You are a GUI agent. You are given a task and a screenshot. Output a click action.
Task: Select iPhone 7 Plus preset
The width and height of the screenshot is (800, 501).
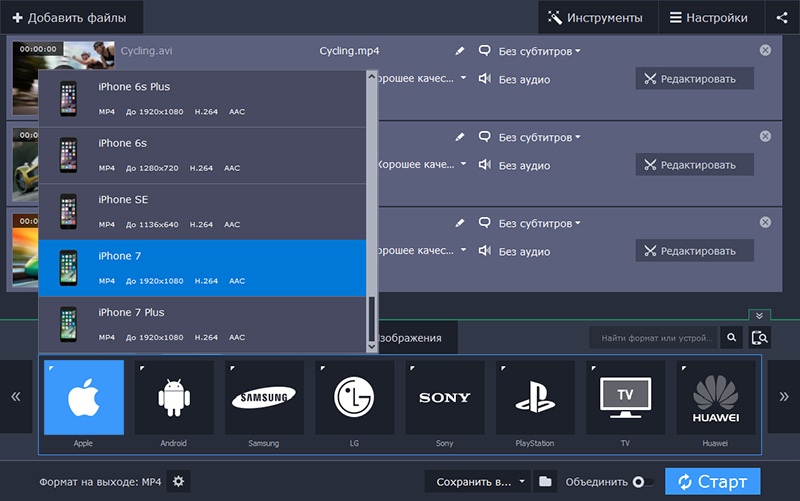pos(203,324)
